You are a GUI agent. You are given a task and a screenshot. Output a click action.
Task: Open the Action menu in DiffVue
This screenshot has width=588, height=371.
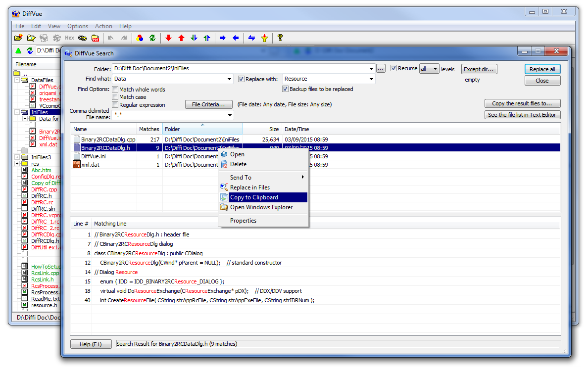(103, 26)
